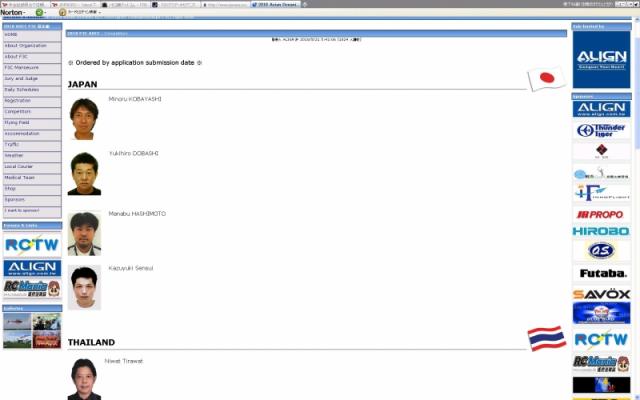
Task: Click the RCTW logo under Forums & Links
Action: [x=32, y=245]
